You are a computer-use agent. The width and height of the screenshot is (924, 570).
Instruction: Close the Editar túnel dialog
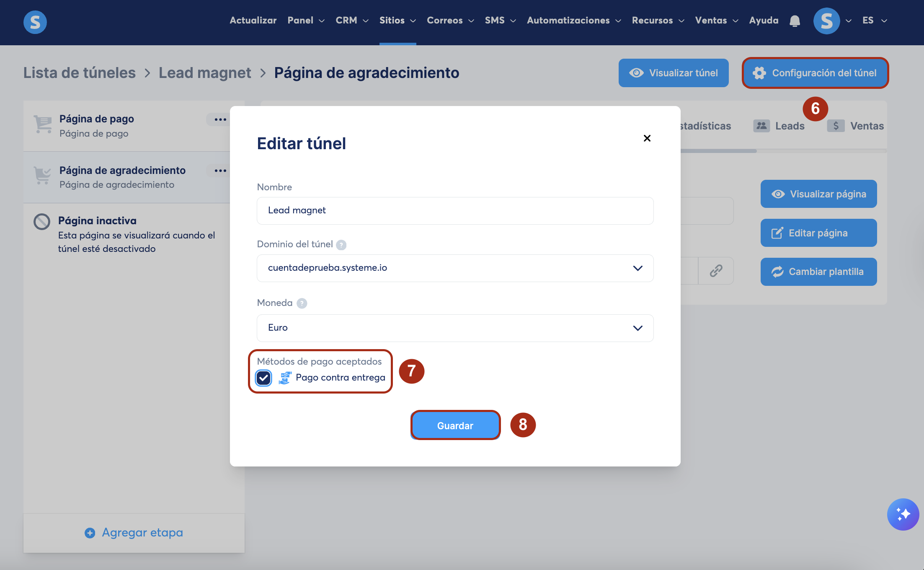pyautogui.click(x=647, y=138)
